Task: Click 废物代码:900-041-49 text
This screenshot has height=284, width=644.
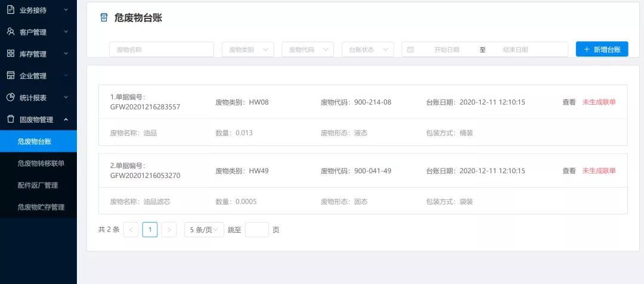Action: coord(356,171)
